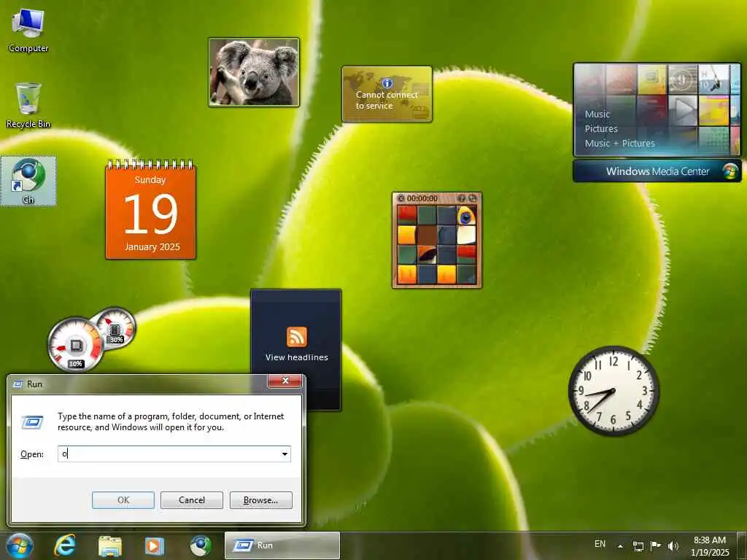This screenshot has width=747, height=560.
Task: Open the Action Center flag icon
Action: click(x=656, y=545)
